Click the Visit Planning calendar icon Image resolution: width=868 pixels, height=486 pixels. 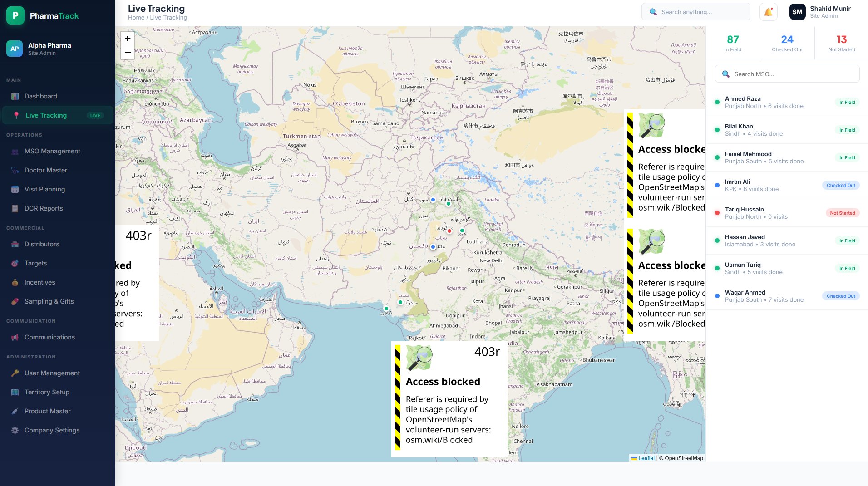click(x=15, y=189)
